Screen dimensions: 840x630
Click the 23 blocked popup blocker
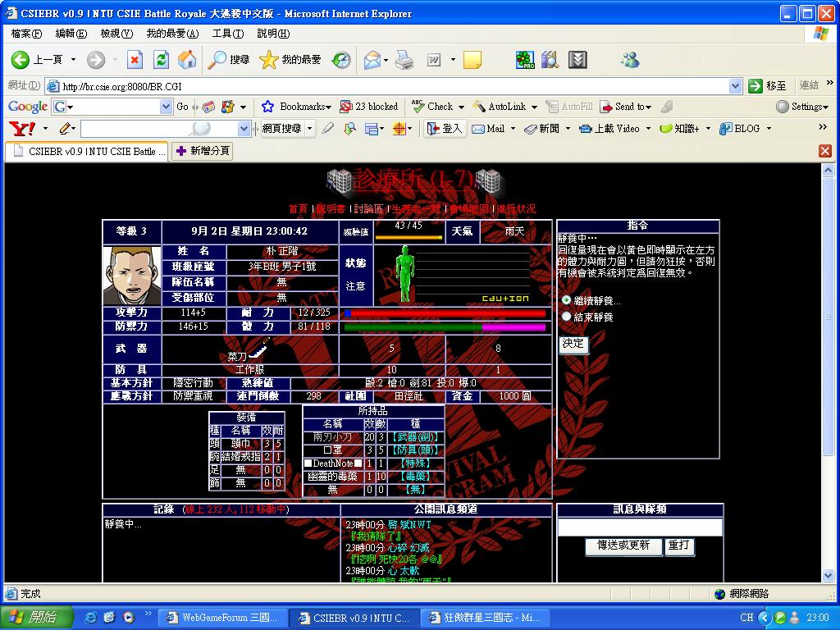pos(369,107)
